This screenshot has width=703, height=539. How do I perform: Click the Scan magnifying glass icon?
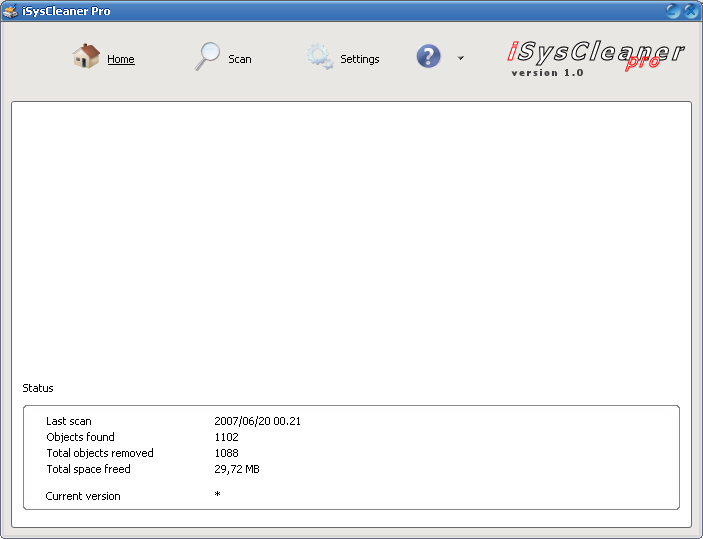tap(207, 57)
